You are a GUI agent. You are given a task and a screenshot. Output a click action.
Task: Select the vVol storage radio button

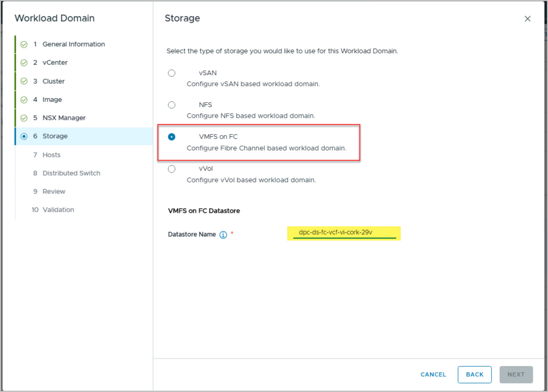pyautogui.click(x=172, y=169)
